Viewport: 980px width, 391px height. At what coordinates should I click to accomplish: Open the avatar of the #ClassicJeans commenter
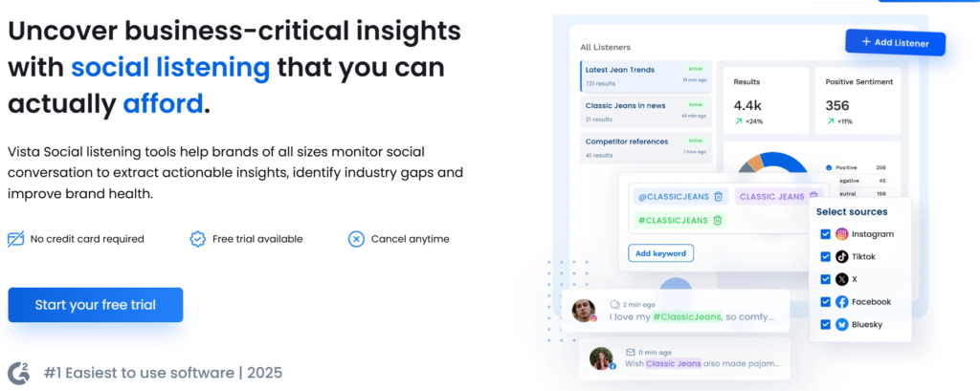coord(585,311)
